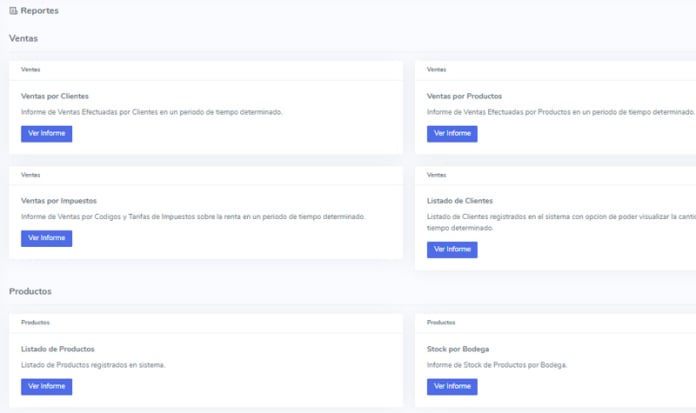Launch the Listado de Productos report button
696x413 pixels.
(x=46, y=386)
